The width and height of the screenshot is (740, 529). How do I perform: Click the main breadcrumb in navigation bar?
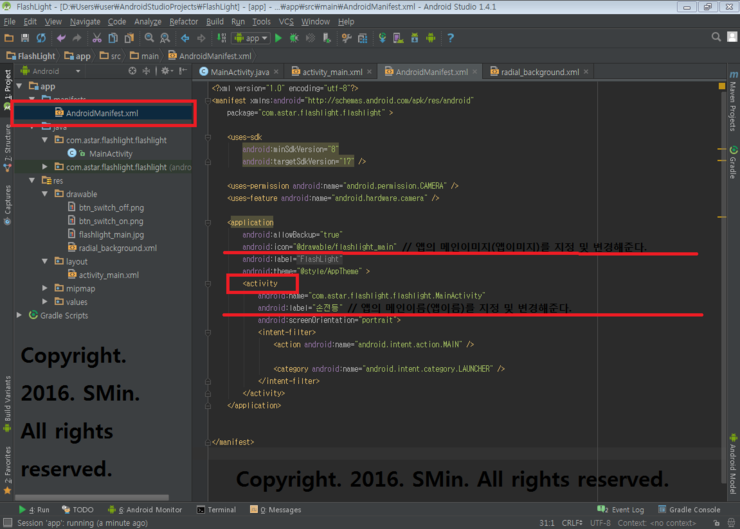[144, 56]
